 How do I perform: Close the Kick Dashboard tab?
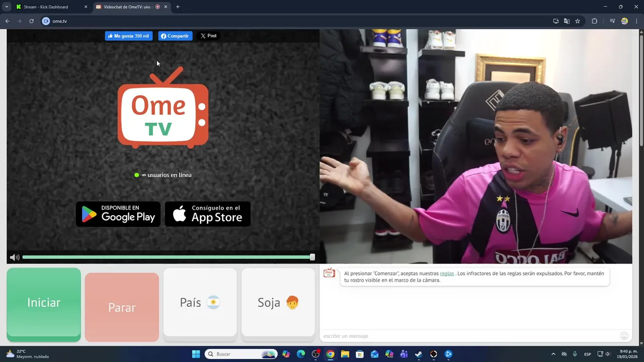point(86,7)
